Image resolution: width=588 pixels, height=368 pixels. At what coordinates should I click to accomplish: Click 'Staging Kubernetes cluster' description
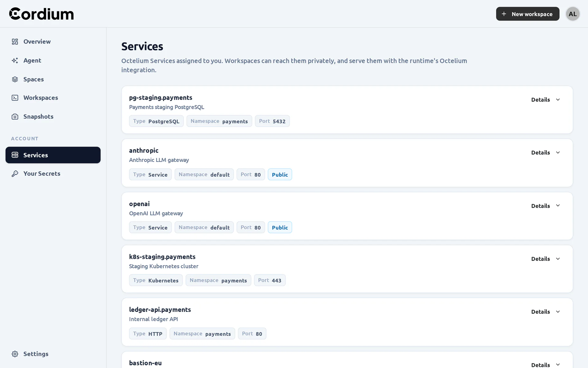pos(164,266)
